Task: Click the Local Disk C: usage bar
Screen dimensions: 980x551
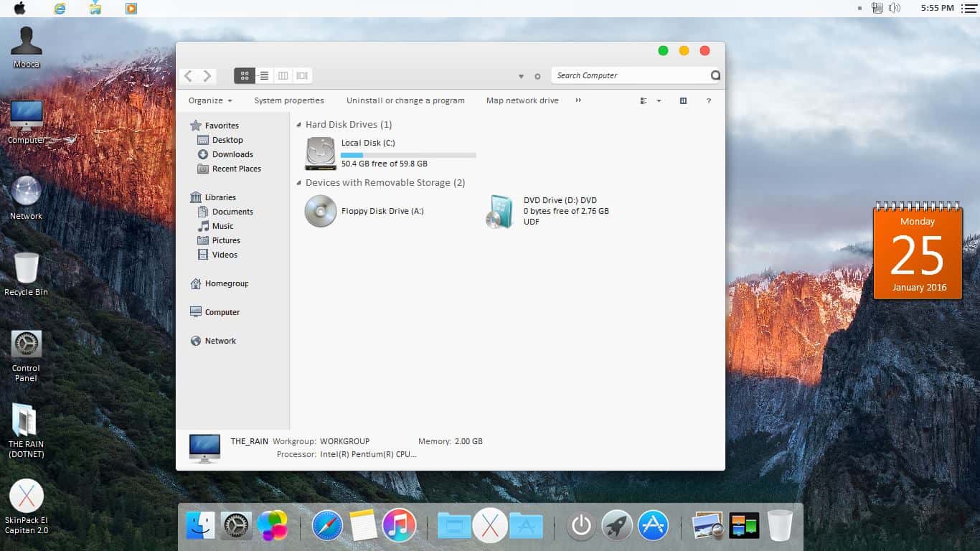Action: click(x=408, y=154)
